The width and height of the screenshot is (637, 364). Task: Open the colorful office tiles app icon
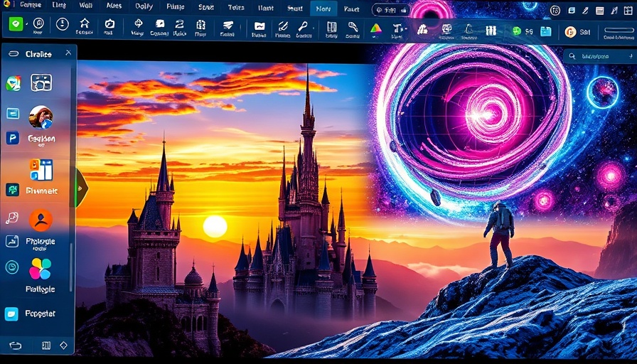(41, 169)
